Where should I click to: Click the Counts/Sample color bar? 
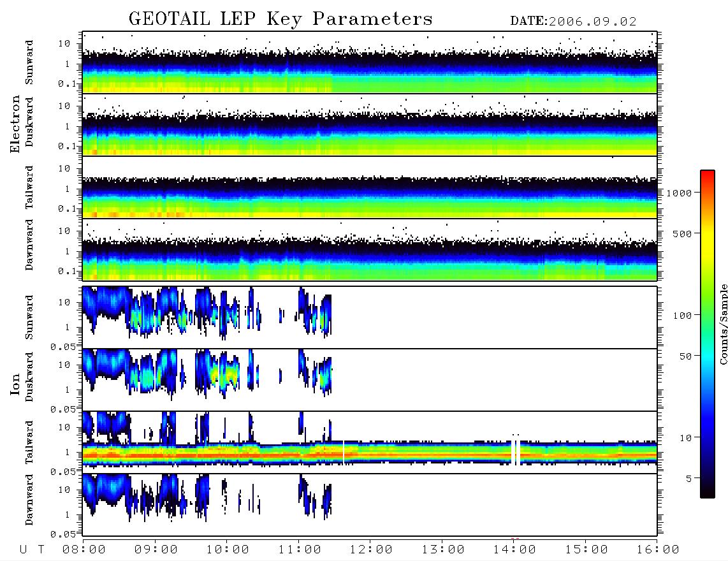708,334
